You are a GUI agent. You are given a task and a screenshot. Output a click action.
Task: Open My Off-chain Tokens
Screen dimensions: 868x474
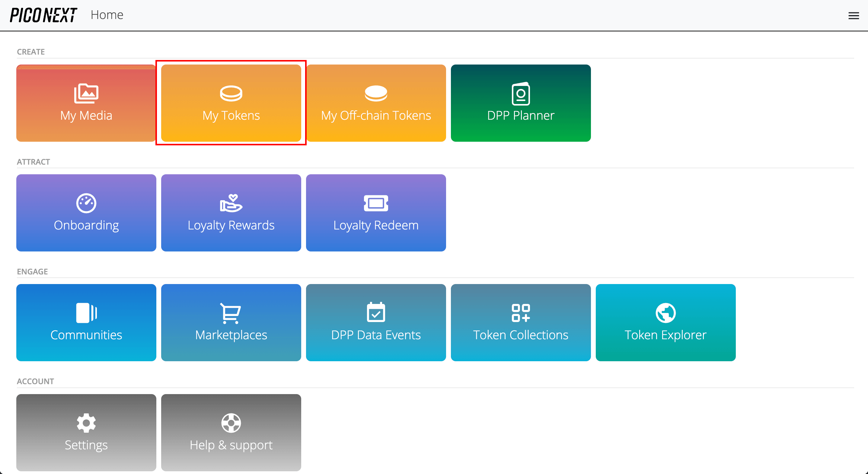click(376, 103)
